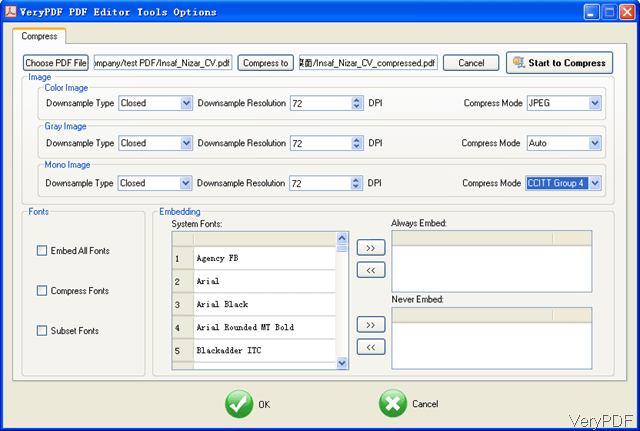Click the Compress to button
Image resolution: width=640 pixels, height=431 pixels.
[265, 63]
